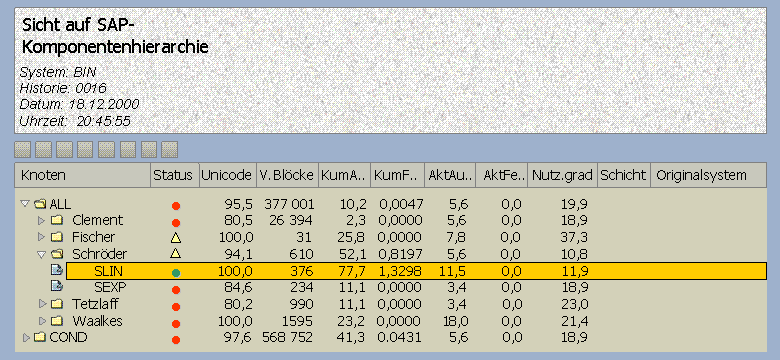
Task: Select the ALL tree node label
Action: (60, 204)
